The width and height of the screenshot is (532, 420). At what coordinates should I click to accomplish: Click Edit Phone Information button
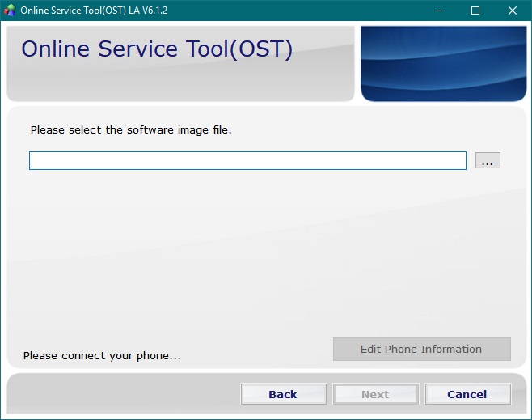click(421, 350)
